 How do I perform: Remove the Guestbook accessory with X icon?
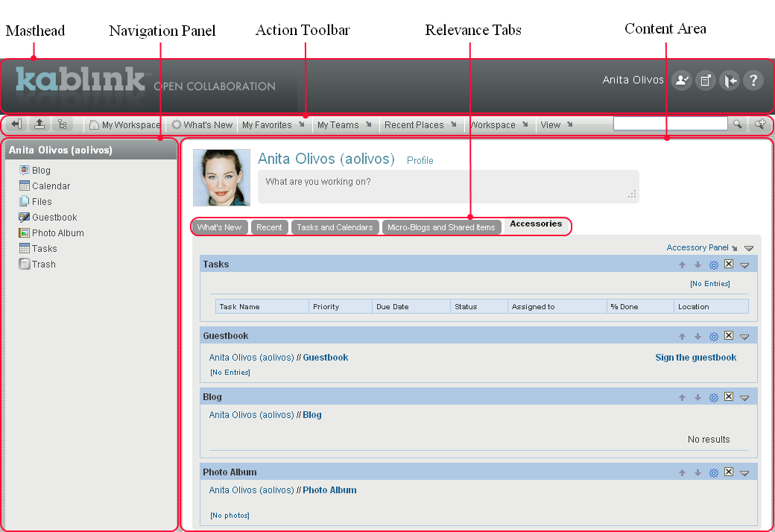click(729, 336)
